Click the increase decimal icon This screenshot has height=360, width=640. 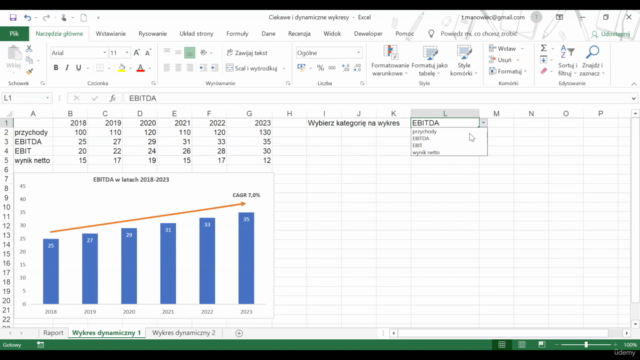coord(345,68)
